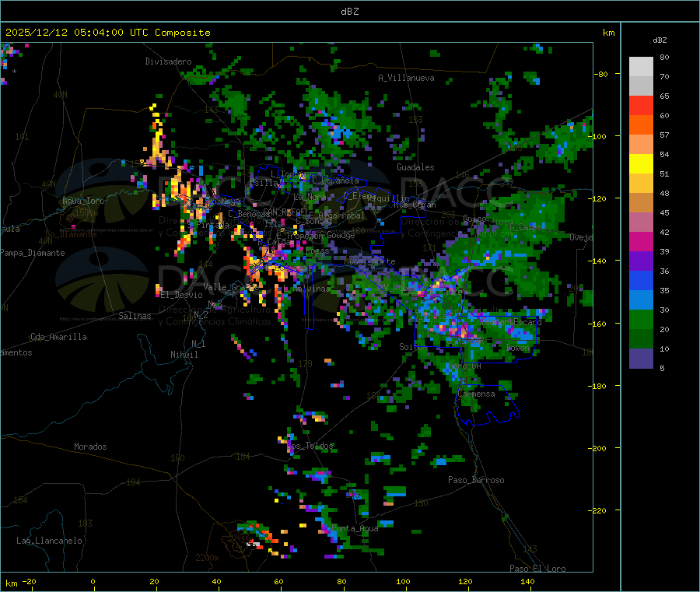This screenshot has width=700, height=592.
Task: Click the 'Pampa_Diamante' map label
Action: [x=33, y=253]
